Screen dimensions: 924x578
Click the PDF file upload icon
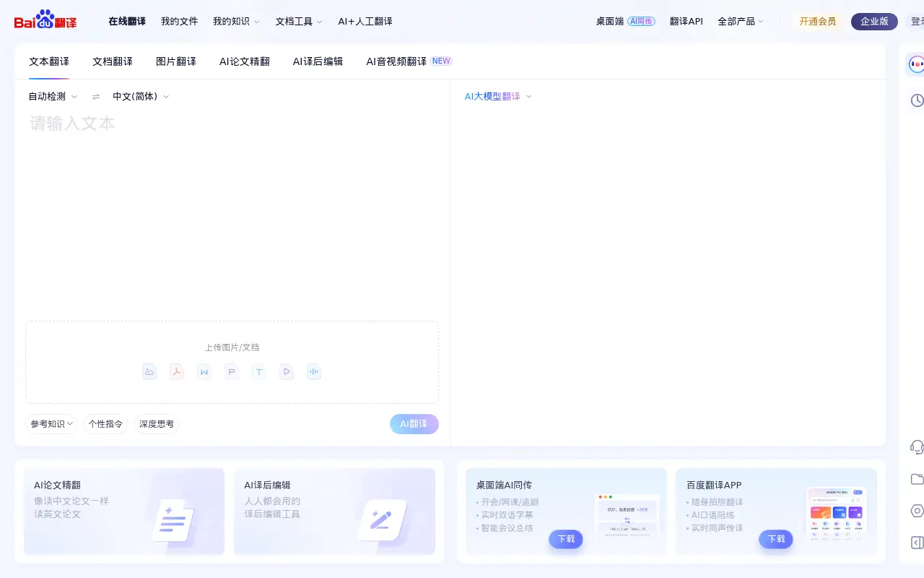(177, 371)
